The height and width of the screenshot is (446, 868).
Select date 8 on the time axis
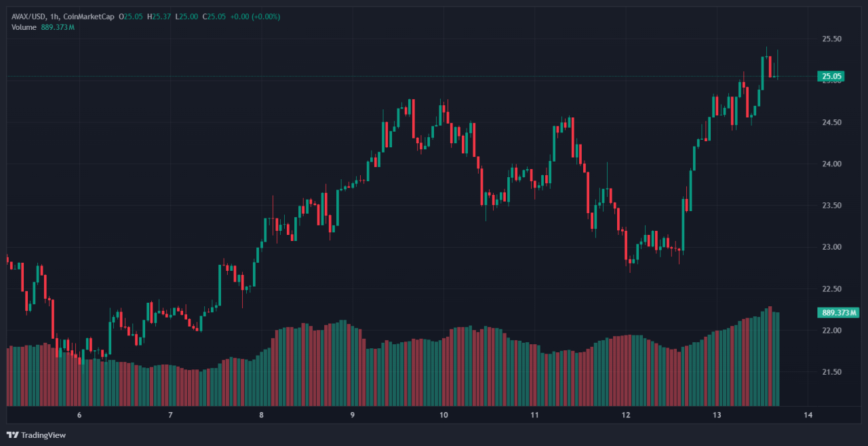tap(261, 415)
